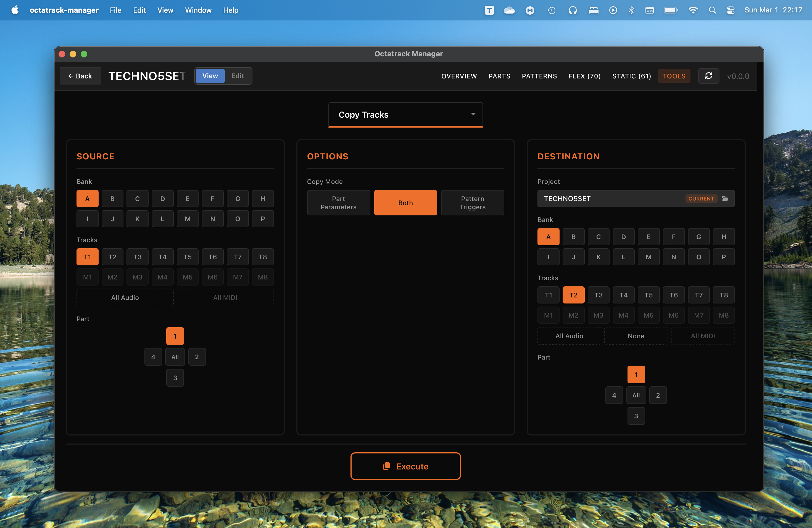Image resolution: width=812 pixels, height=528 pixels.
Task: Select source bank B
Action: [112, 199]
